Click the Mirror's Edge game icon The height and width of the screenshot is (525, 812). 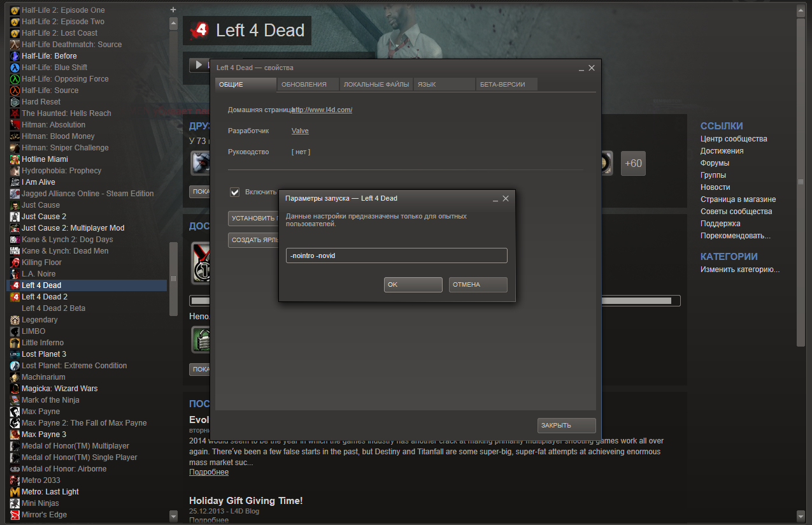coord(15,515)
